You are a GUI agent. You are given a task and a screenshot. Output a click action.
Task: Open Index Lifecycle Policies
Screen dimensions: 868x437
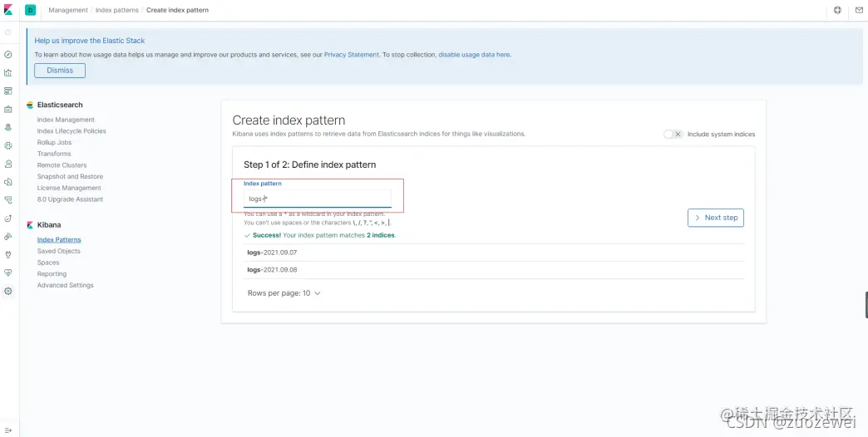(x=72, y=131)
